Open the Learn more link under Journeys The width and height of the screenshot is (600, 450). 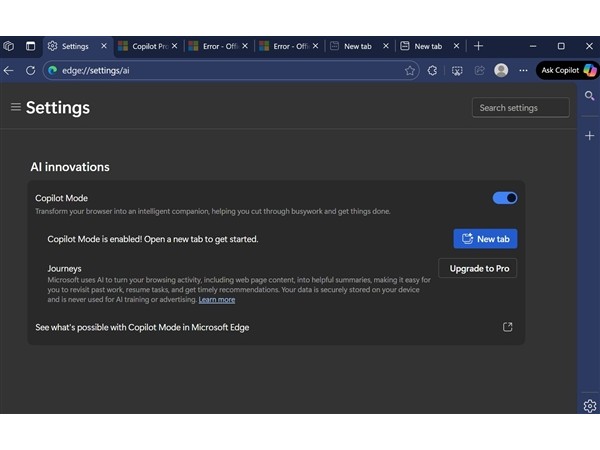217,300
